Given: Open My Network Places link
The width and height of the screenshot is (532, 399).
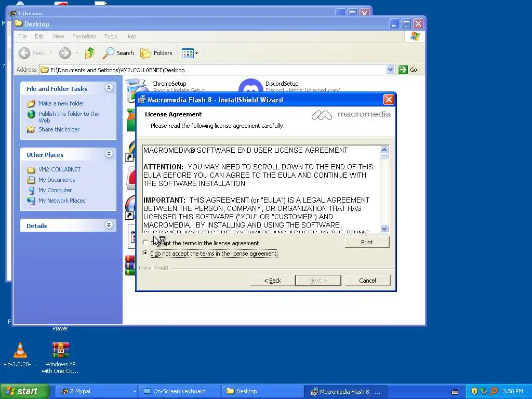Looking at the screenshot, I should click(62, 201).
